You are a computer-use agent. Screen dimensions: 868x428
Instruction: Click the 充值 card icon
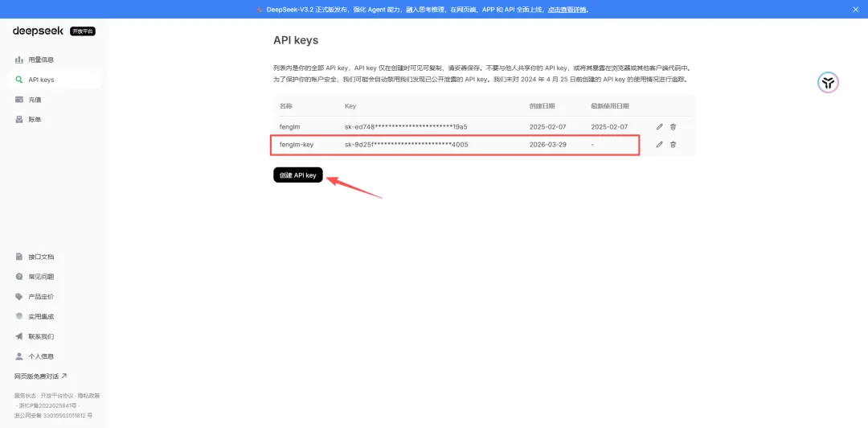pyautogui.click(x=18, y=100)
